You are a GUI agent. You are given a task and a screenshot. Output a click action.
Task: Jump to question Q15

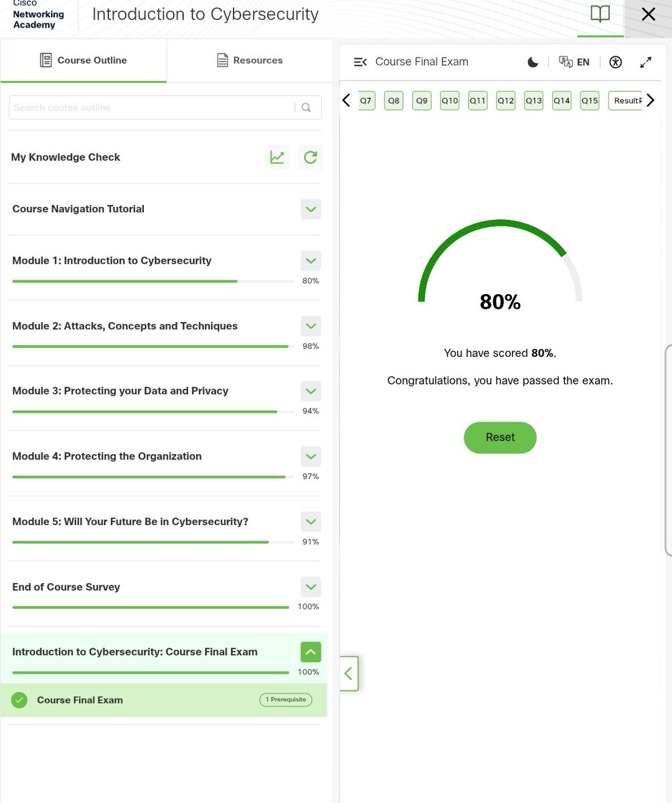click(x=590, y=101)
